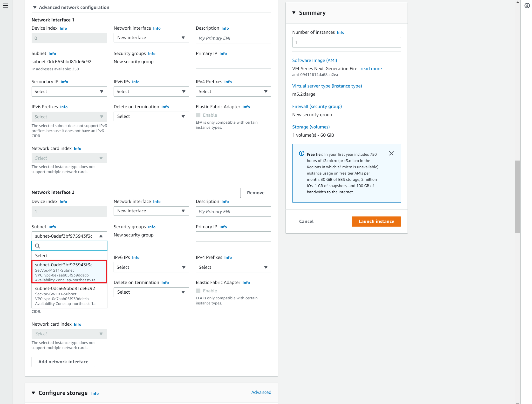Focus interface 1 Primary IP field
This screenshot has height=404, width=532.
point(233,63)
